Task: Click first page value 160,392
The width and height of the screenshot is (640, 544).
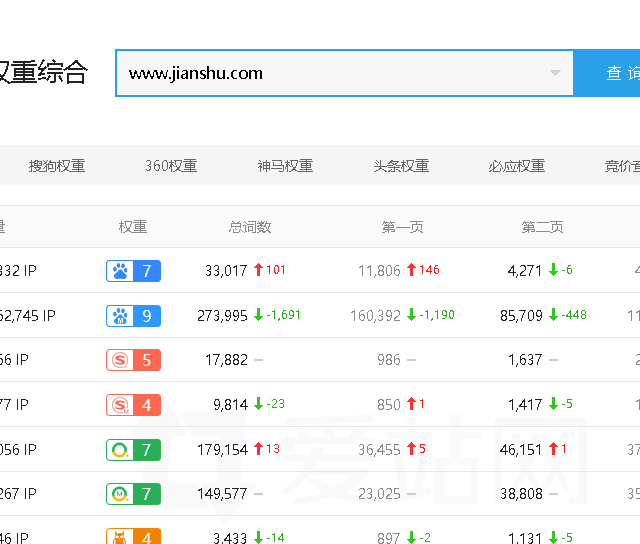Action: [376, 315]
